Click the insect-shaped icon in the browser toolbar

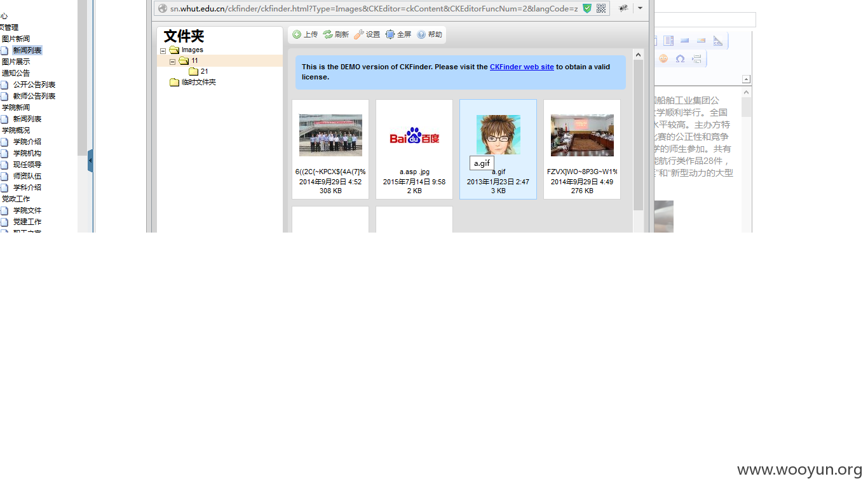[x=623, y=8]
